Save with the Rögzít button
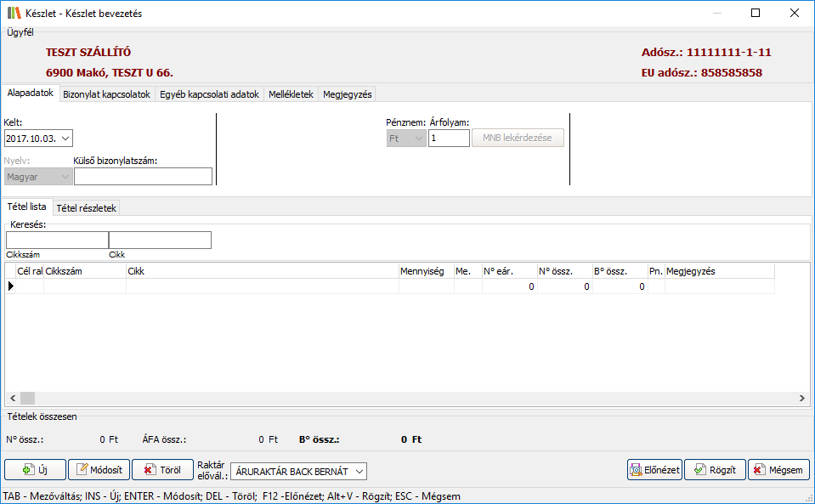 (x=715, y=470)
